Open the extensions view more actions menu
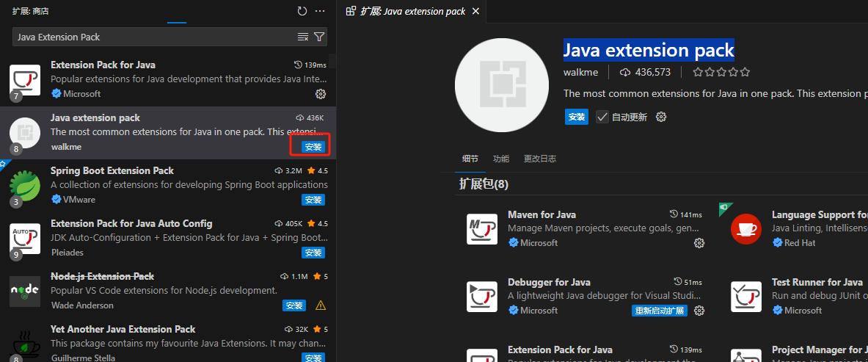The height and width of the screenshot is (362, 868). 320,11
